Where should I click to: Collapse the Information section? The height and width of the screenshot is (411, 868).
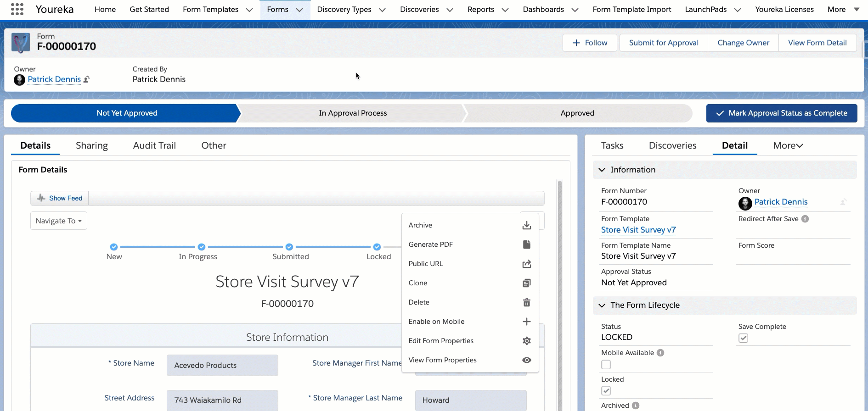pyautogui.click(x=602, y=170)
